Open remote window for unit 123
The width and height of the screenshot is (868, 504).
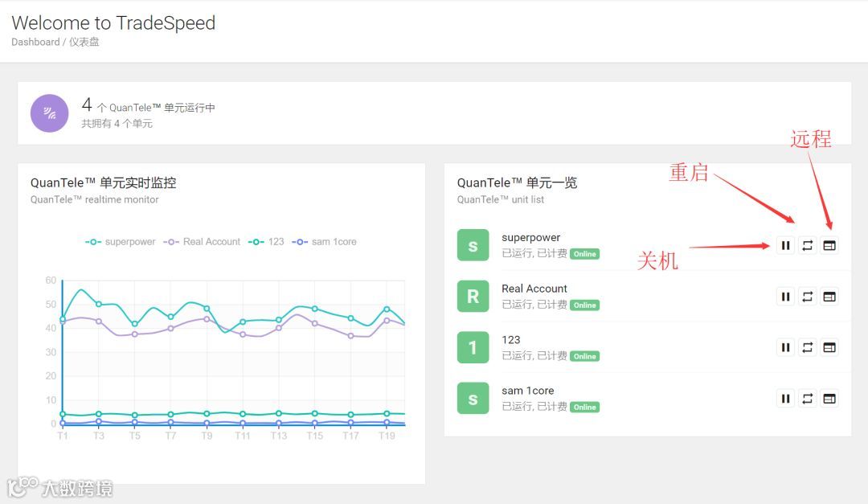coord(829,347)
